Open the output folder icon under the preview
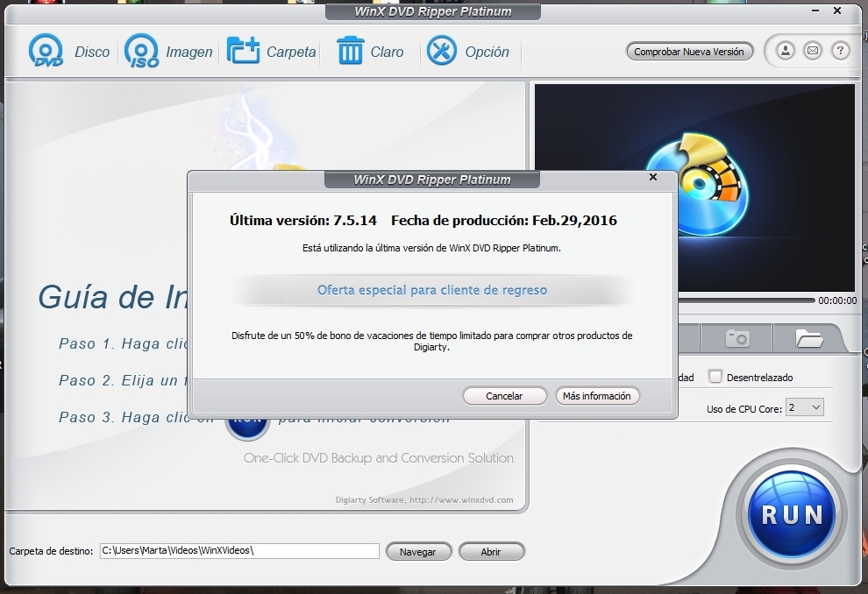This screenshot has height=594, width=868. 808,338
